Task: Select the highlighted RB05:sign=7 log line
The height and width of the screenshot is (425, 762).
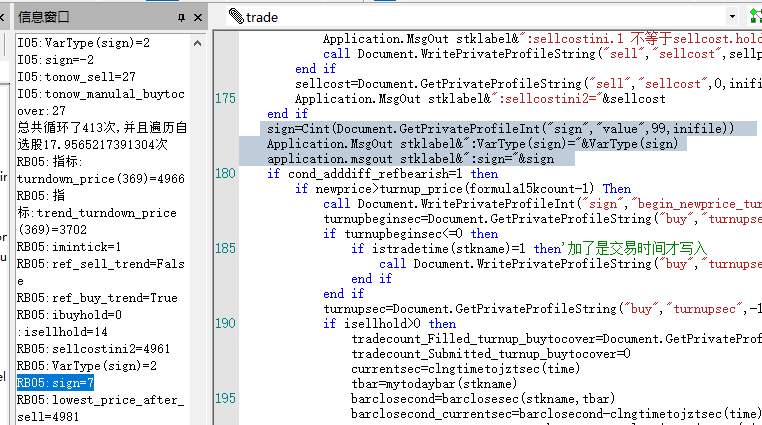Action: point(55,382)
